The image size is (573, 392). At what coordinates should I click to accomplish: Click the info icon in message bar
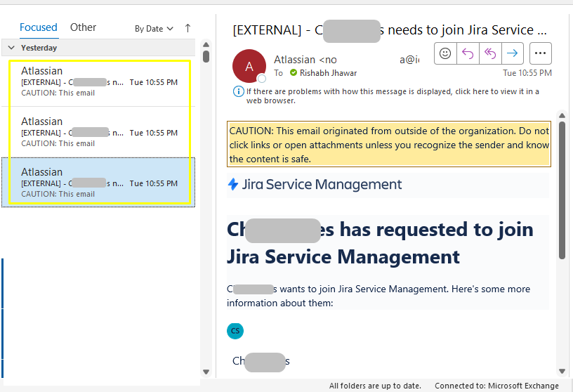(x=238, y=91)
